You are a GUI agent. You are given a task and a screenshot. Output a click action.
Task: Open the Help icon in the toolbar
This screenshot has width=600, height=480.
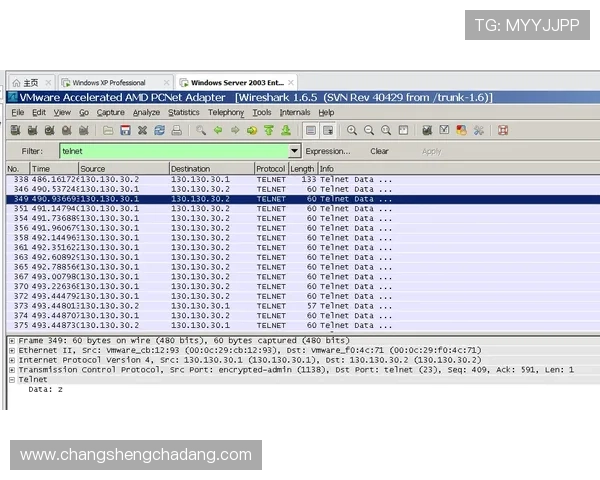coord(503,130)
